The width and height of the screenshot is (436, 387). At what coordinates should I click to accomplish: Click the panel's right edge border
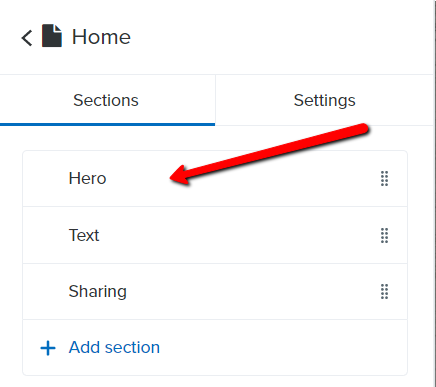434,193
